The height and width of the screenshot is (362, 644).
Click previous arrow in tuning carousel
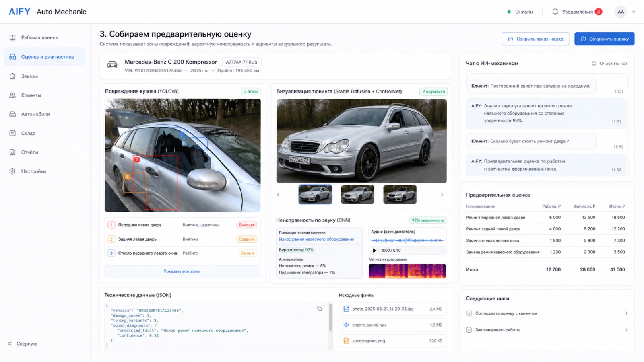[x=278, y=195]
